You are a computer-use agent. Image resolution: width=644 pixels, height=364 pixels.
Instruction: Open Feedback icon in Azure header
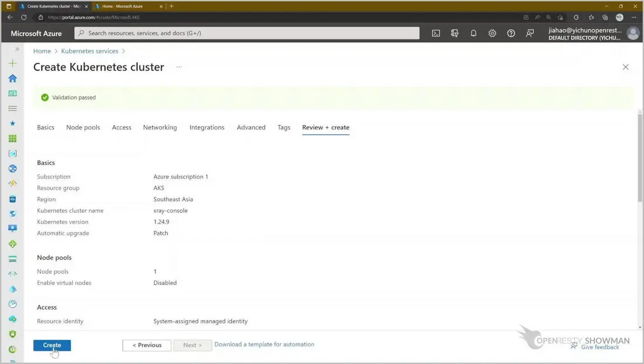[x=530, y=33]
